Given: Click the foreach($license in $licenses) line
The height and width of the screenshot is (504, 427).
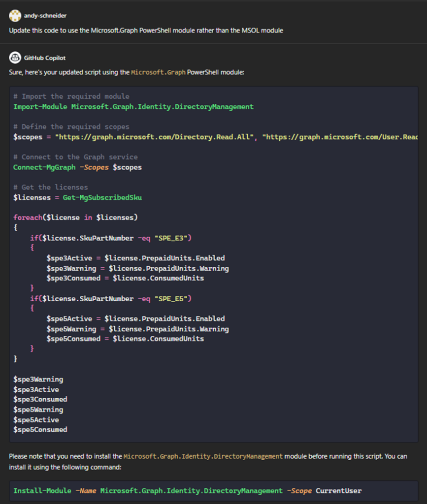Looking at the screenshot, I should (75, 217).
